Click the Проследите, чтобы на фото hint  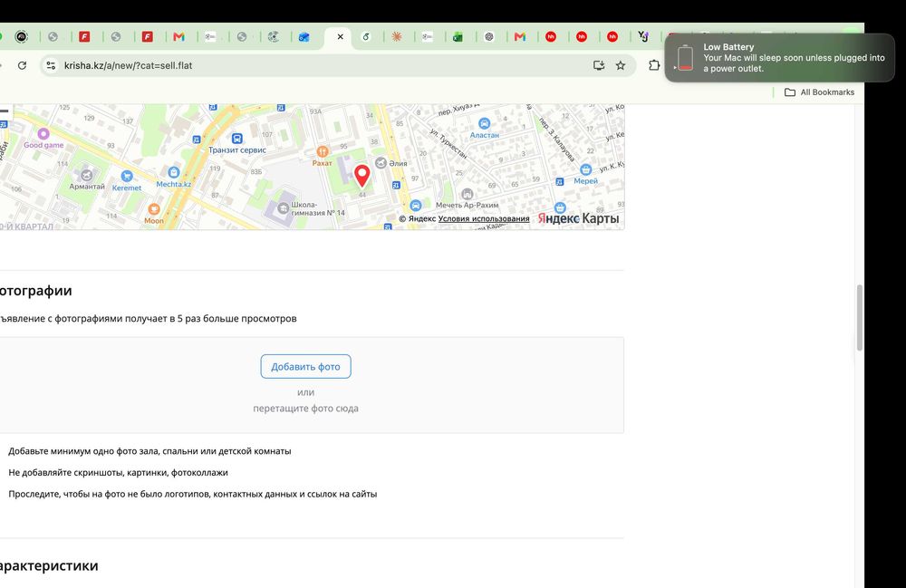192,494
